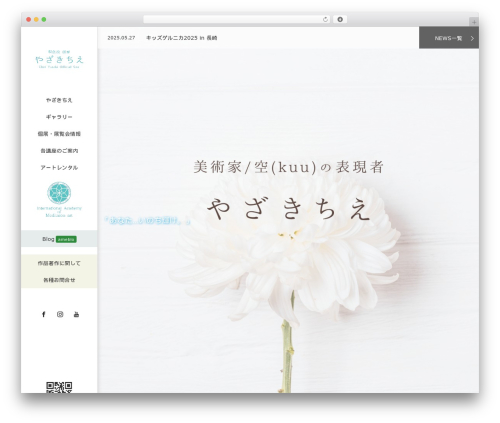Viewport: 500px width, 423px height.
Task: Open the 各講座のご案内 menu item
Action: [x=59, y=151]
